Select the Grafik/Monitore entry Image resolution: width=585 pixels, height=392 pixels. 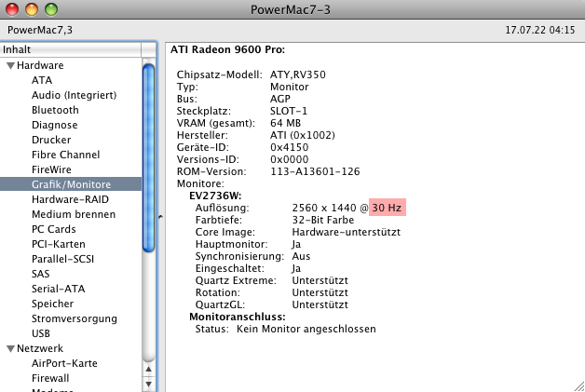71,184
